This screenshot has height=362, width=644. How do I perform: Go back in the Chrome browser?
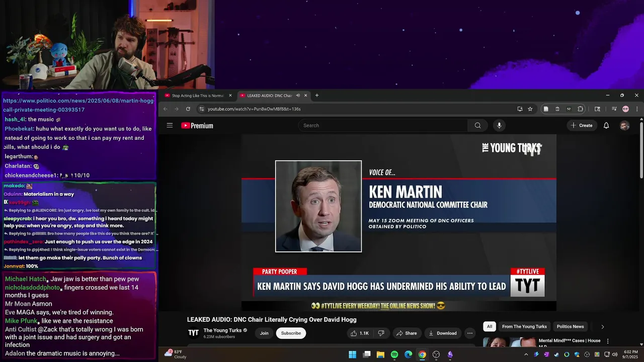click(165, 109)
